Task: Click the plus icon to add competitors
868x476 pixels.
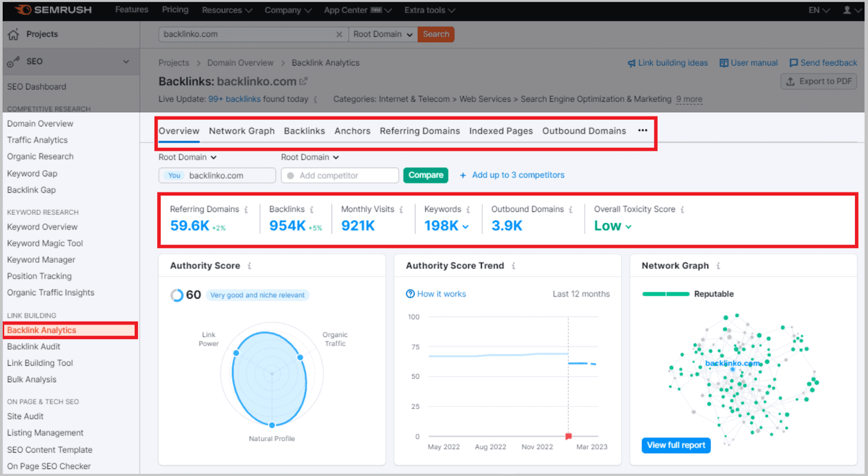Action: (463, 175)
